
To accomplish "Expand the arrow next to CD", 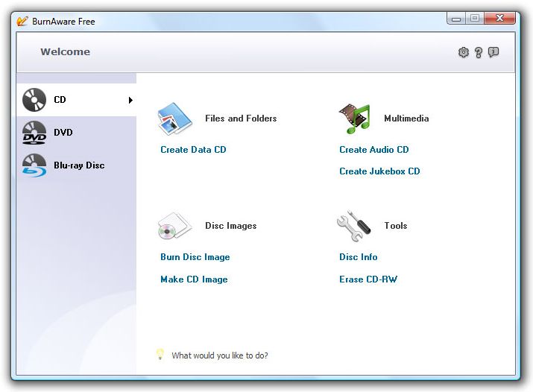I will [130, 100].
